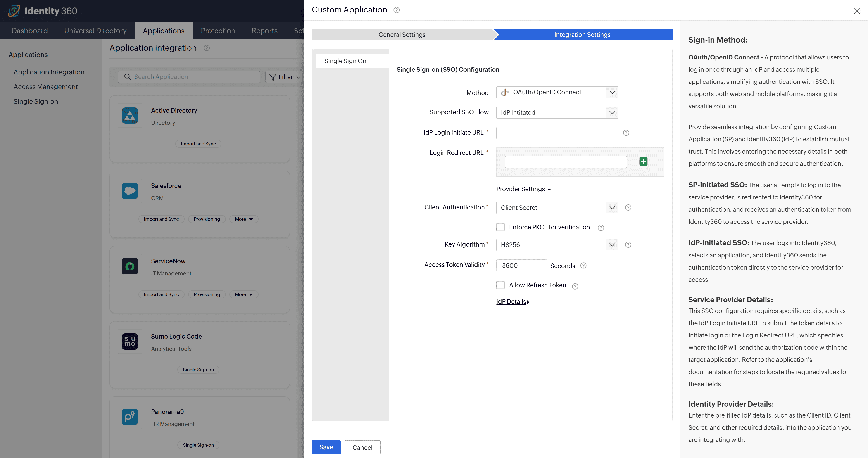Open the Filter dropdown
This screenshot has width=868, height=458.
284,77
